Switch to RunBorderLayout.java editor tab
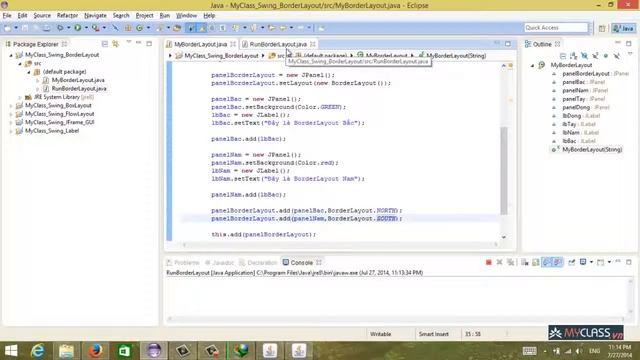Screen dimensions: 640x360 [x=278, y=44]
